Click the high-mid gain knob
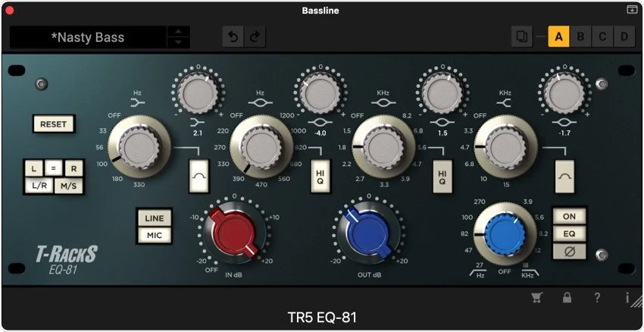Screen dimensions: 644x332 [x=442, y=94]
